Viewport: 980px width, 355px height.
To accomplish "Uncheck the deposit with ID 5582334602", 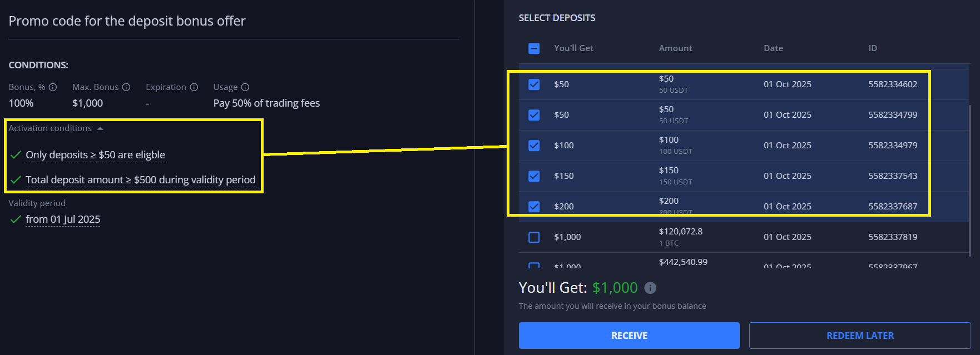I will coord(534,84).
